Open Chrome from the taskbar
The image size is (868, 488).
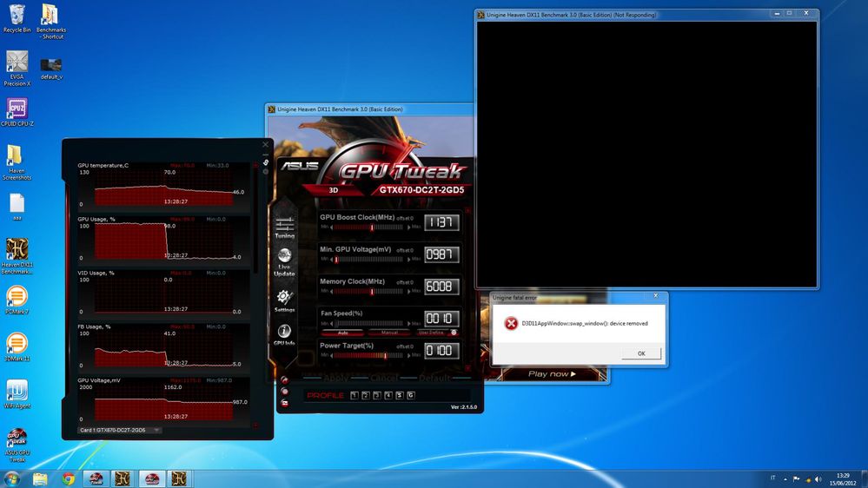pyautogui.click(x=68, y=478)
